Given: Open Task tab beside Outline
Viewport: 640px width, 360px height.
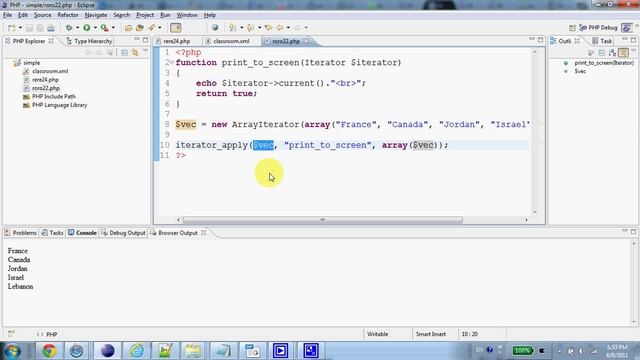Looking at the screenshot, I should point(602,41).
